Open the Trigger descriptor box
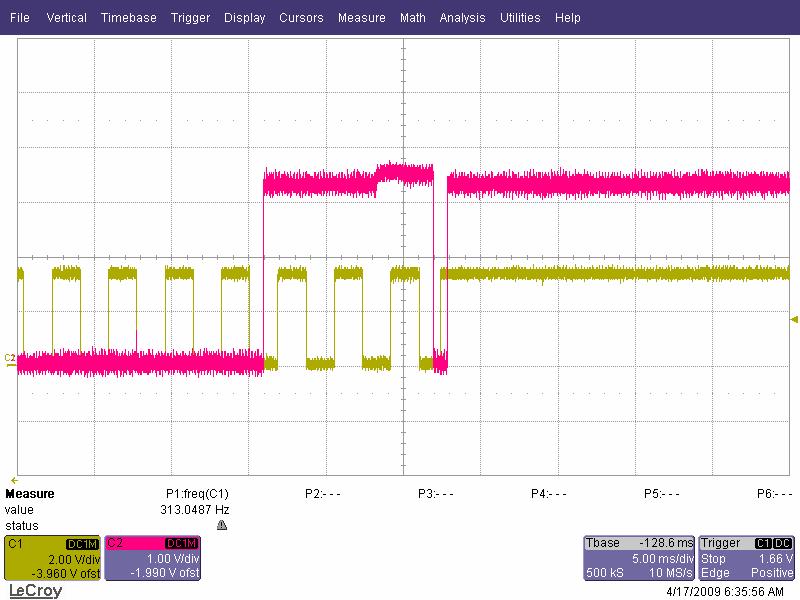Screen dimensions: 800x600 tap(746, 558)
